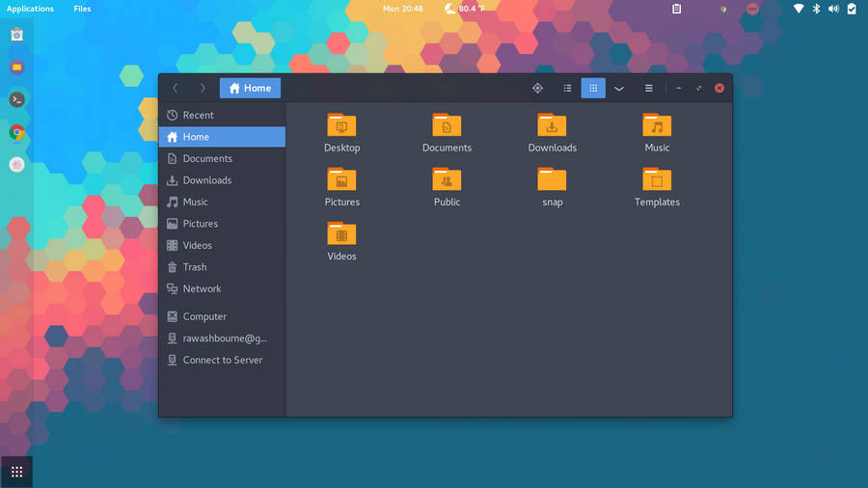Open the hamburger menu in file manager

pos(649,88)
